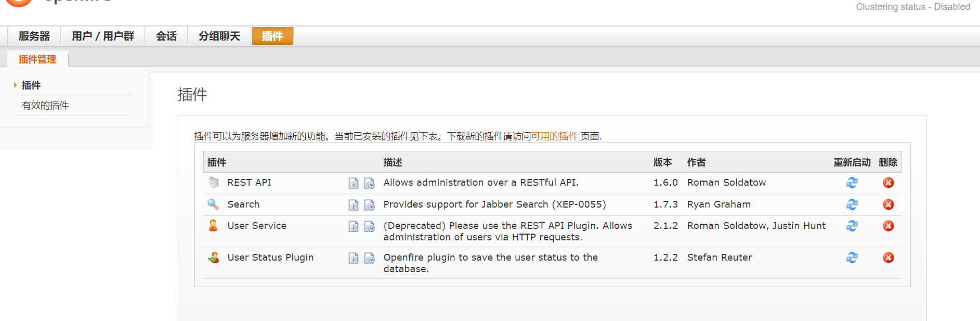Viewport: 980px width, 321px height.
Task: Delete the User Status Plugin
Action: pos(888,258)
